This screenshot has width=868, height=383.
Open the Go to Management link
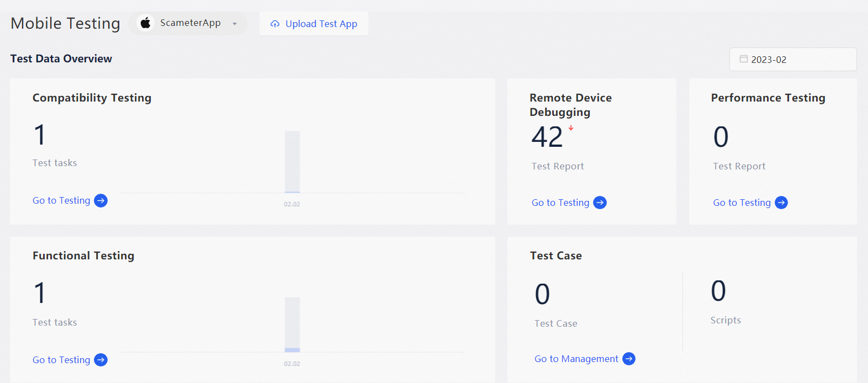coord(576,359)
